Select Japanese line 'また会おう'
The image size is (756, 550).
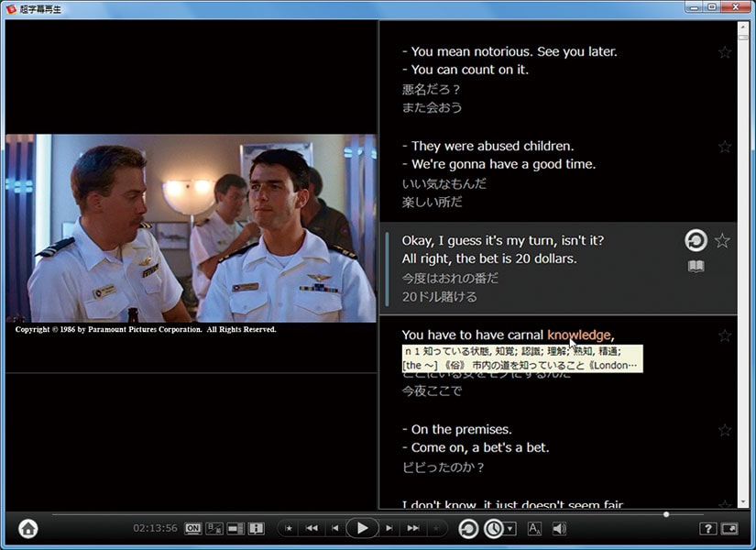432,107
